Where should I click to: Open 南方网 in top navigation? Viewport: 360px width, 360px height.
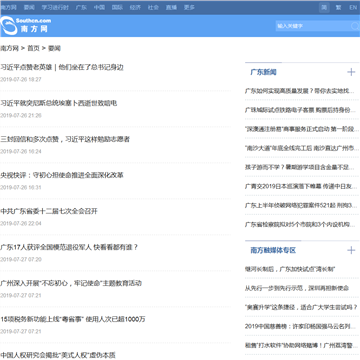pos(8,7)
